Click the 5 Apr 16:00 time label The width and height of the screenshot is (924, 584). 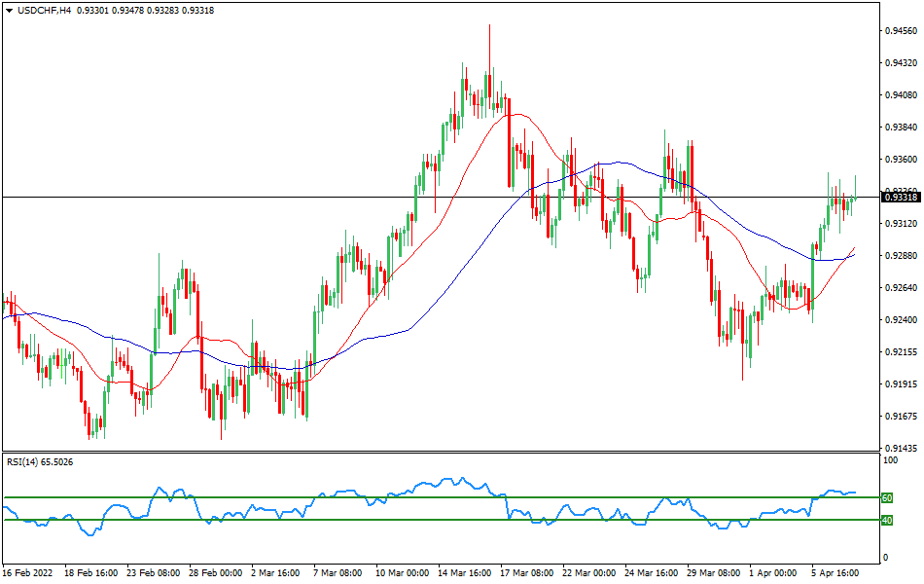coord(834,573)
